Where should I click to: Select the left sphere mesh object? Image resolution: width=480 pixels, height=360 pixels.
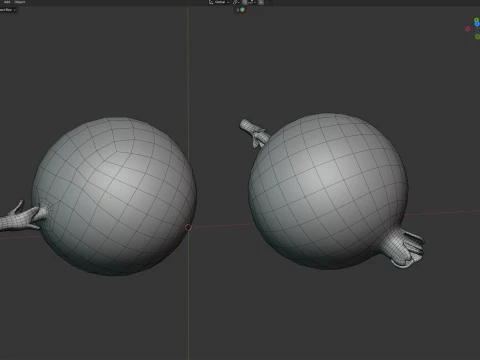click(x=115, y=196)
